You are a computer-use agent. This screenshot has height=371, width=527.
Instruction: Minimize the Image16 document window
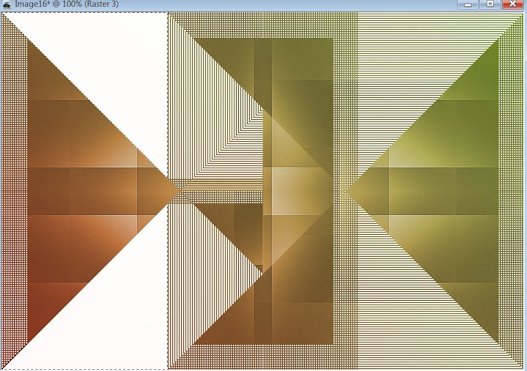(468, 4)
